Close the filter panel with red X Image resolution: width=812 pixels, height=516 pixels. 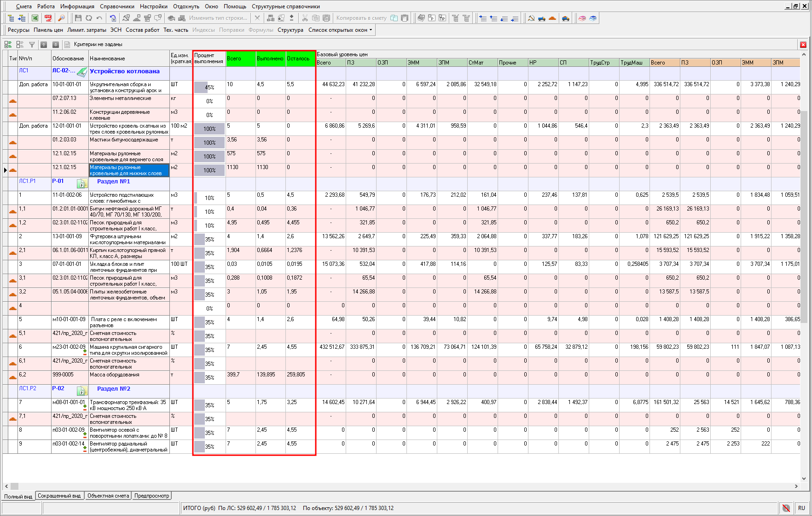[803, 45]
